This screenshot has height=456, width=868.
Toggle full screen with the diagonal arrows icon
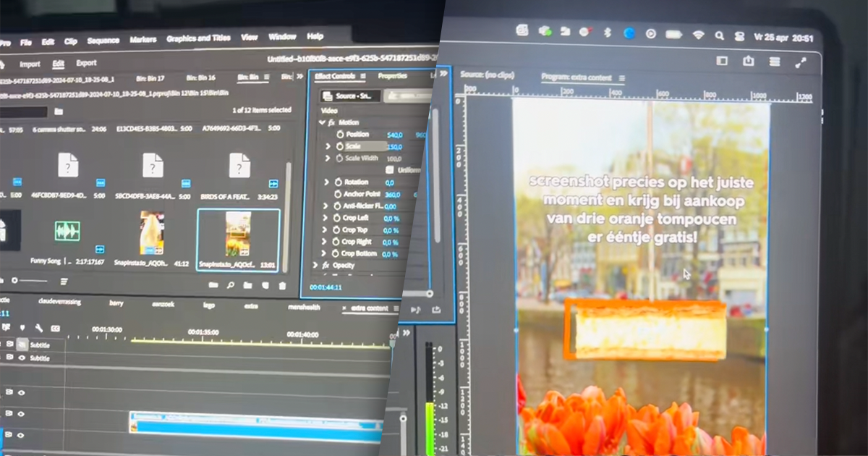click(x=801, y=62)
